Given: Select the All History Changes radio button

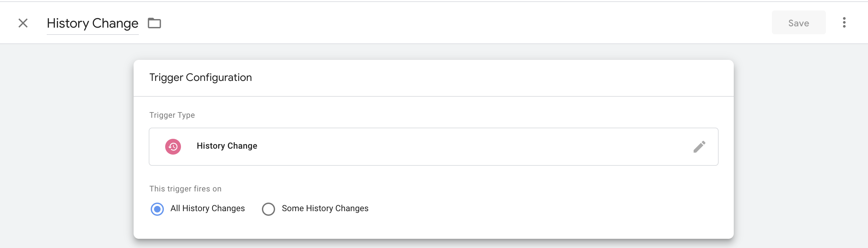Looking at the screenshot, I should click(157, 209).
